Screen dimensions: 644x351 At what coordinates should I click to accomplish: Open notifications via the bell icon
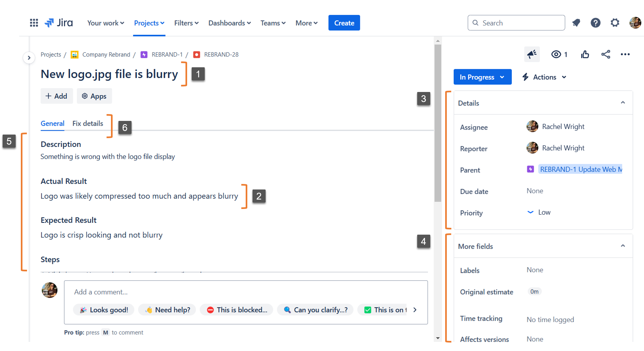[576, 23]
